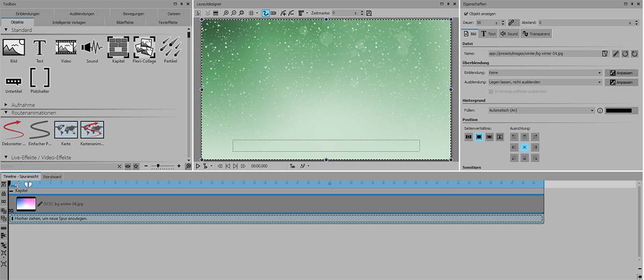Open the Einblendung dropdown
This screenshot has width=644, height=280.
(x=545, y=73)
